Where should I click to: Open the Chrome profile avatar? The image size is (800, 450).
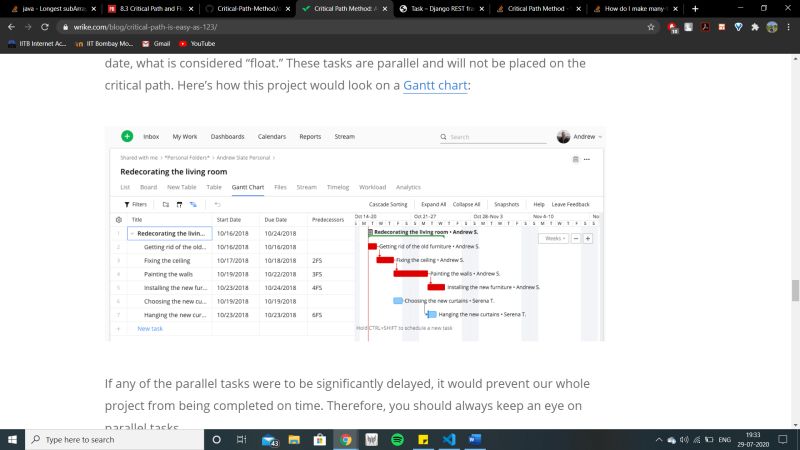click(772, 27)
